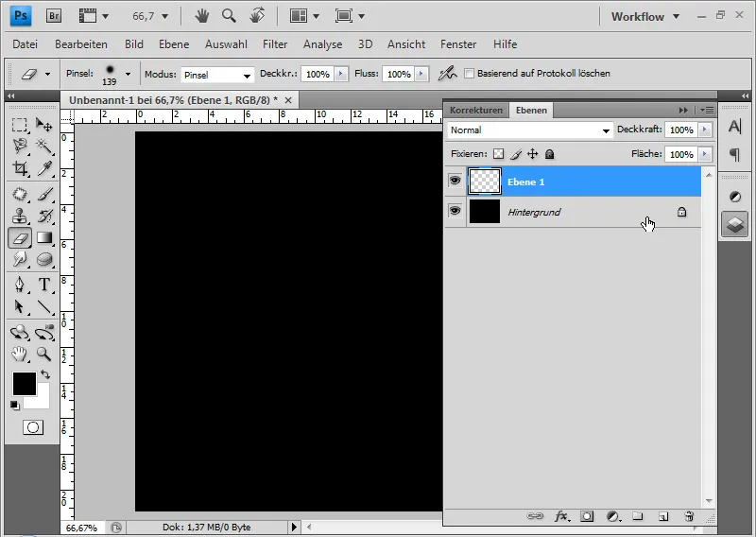This screenshot has width=756, height=537.
Task: Select the Brush tool
Action: click(x=43, y=194)
